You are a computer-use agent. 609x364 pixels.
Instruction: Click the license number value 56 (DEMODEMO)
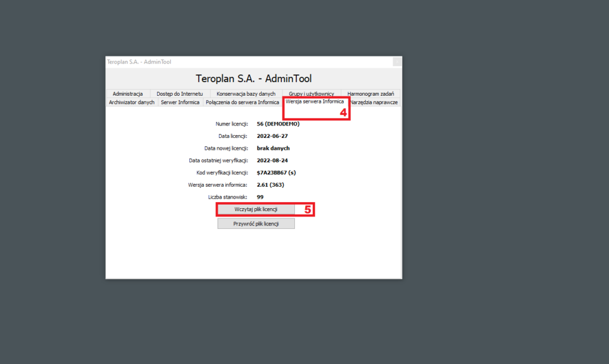[x=278, y=124]
